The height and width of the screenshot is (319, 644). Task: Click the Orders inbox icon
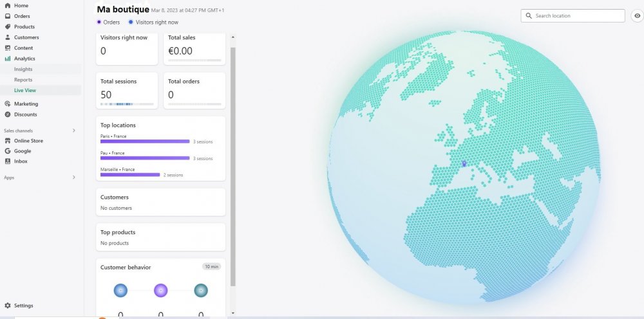point(7,16)
